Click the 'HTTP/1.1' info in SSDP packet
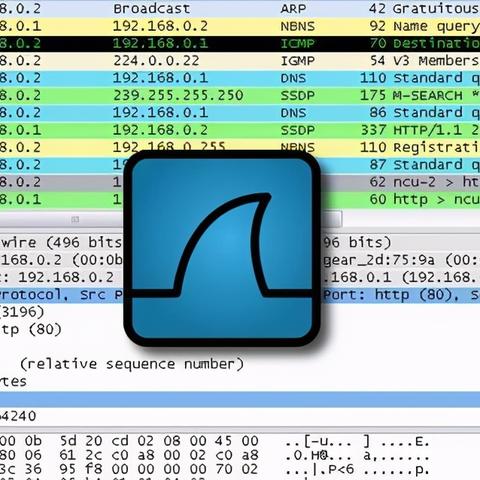The width and height of the screenshot is (480, 480). coord(436,130)
